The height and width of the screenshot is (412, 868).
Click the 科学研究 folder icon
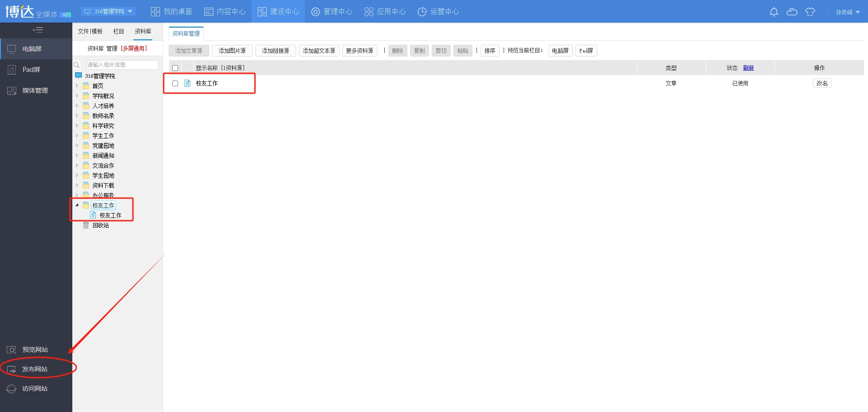86,125
